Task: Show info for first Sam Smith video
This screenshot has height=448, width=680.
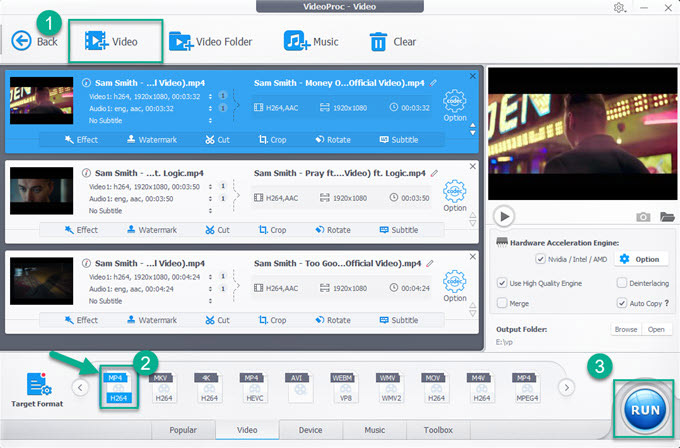Action: point(86,83)
